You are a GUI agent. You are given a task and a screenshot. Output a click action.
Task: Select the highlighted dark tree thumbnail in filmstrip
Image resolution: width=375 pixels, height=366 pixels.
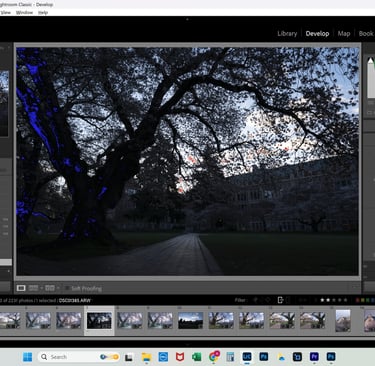[x=99, y=320]
